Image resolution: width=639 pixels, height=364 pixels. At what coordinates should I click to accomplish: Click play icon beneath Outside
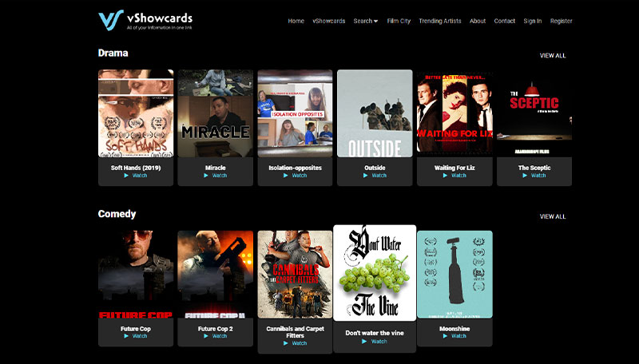[x=366, y=176]
